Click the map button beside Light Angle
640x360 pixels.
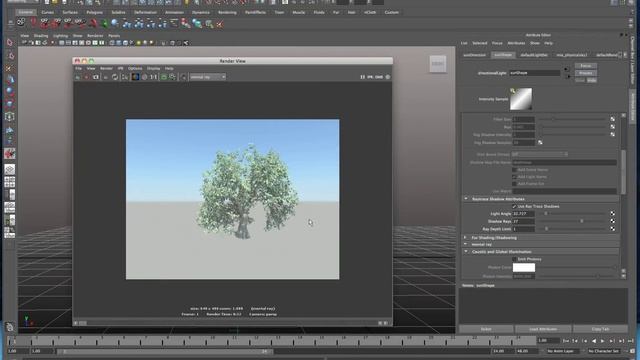tap(612, 213)
